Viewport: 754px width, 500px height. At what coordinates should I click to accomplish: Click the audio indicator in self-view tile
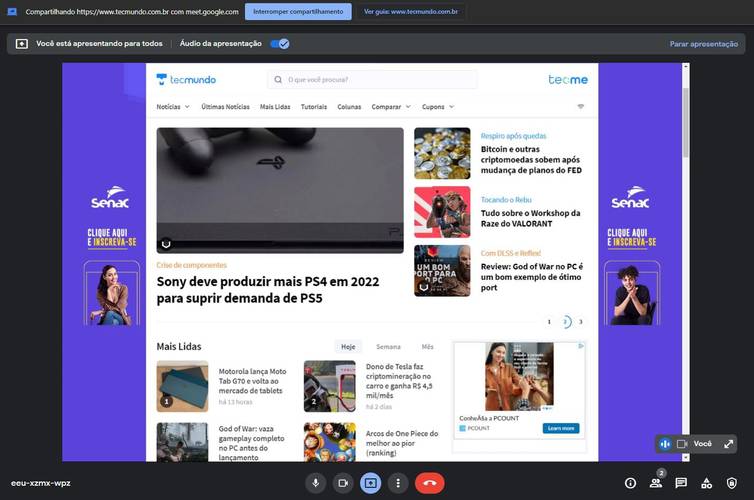tap(666, 444)
